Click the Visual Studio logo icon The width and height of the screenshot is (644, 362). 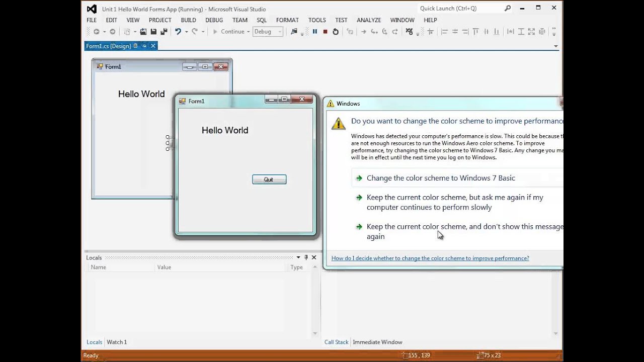pyautogui.click(x=92, y=9)
